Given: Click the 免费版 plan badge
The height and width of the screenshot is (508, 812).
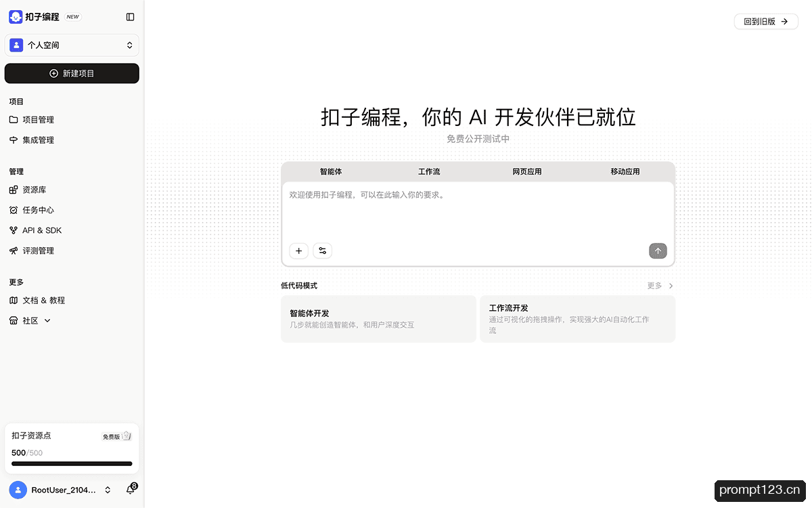Looking at the screenshot, I should [116, 436].
